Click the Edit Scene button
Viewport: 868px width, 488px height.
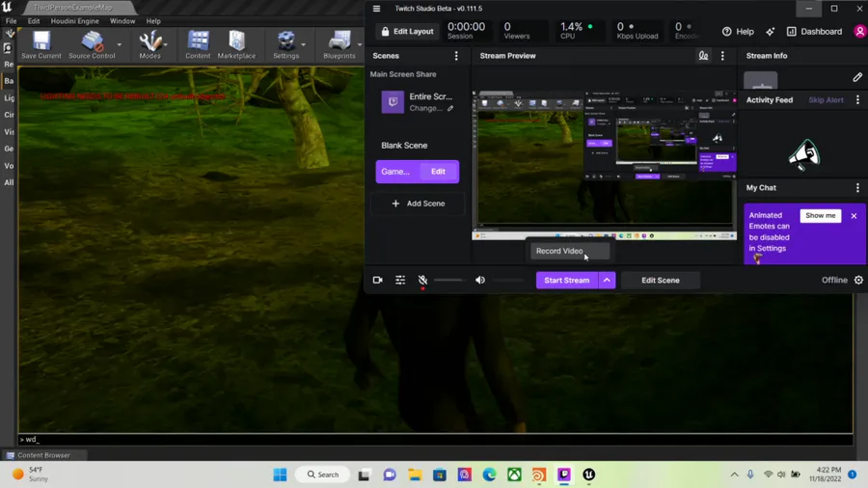pyautogui.click(x=661, y=281)
